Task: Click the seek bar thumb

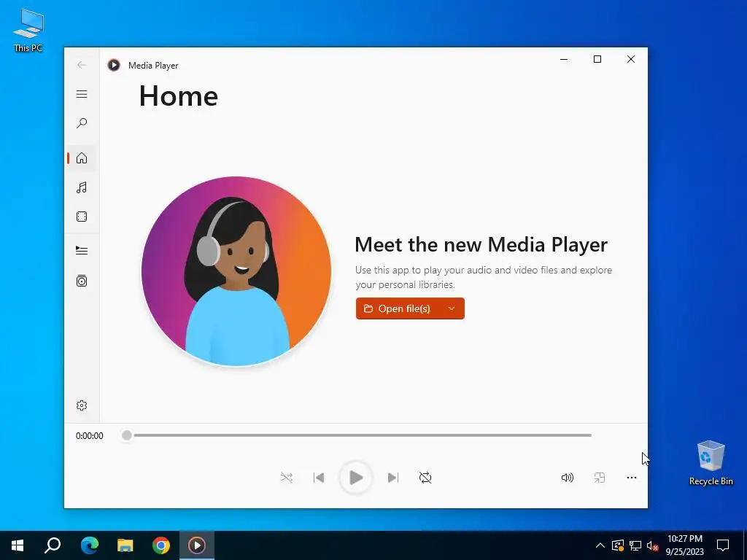Action: [127, 435]
